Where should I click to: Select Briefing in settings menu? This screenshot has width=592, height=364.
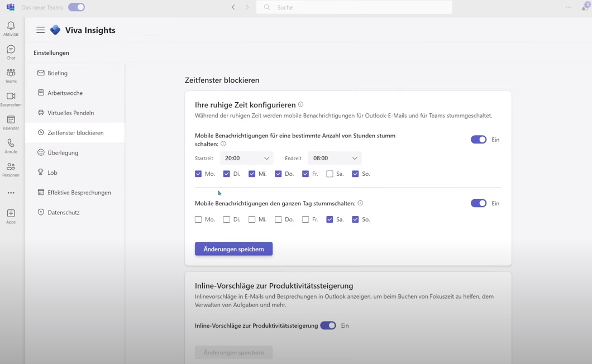[x=58, y=73]
